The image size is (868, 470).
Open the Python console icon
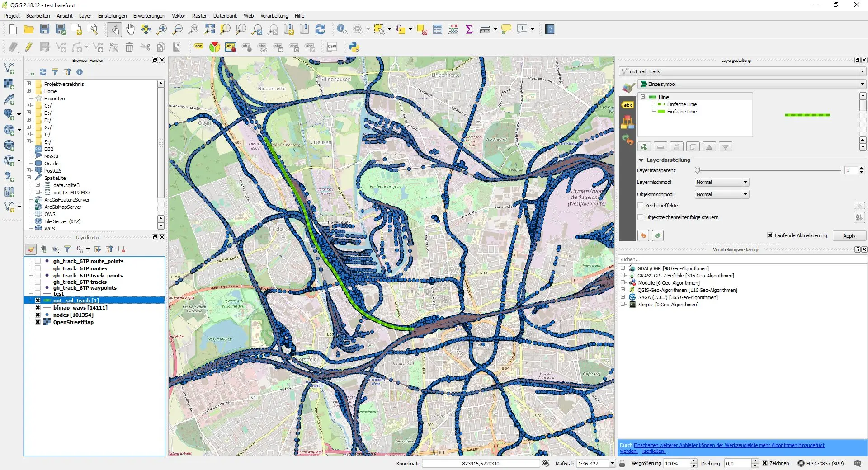coord(354,47)
